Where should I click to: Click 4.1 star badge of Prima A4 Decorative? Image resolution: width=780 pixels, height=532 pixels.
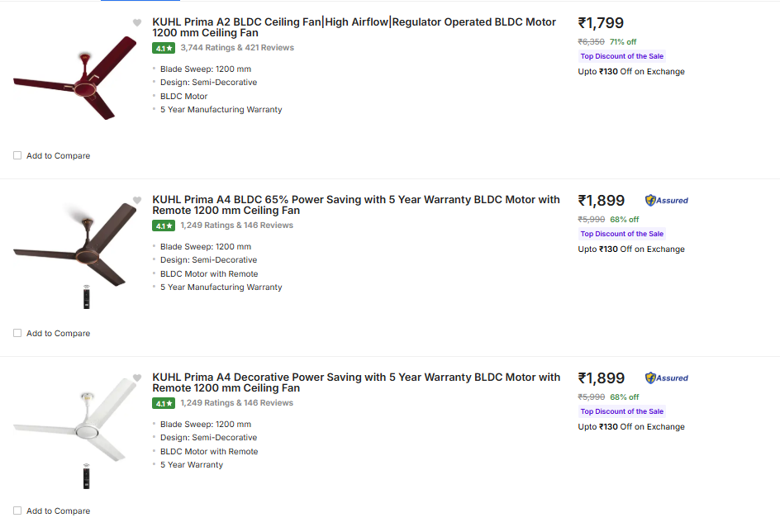coord(164,403)
